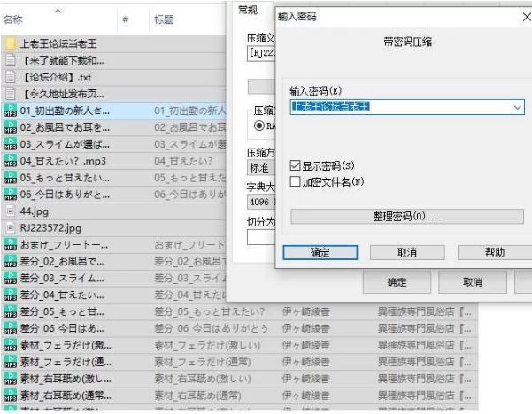The height and width of the screenshot is (414, 532).
Task: Select the file name RJ223572.jpg
Action: [x=50, y=228]
